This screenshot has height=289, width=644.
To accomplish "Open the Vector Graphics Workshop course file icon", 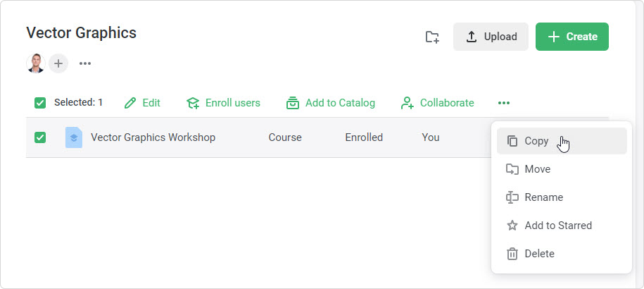I will [73, 137].
